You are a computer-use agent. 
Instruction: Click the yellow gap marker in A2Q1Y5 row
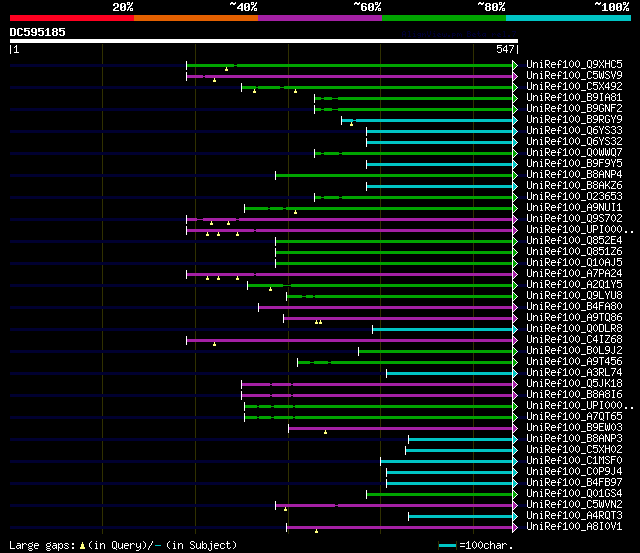coord(270,289)
